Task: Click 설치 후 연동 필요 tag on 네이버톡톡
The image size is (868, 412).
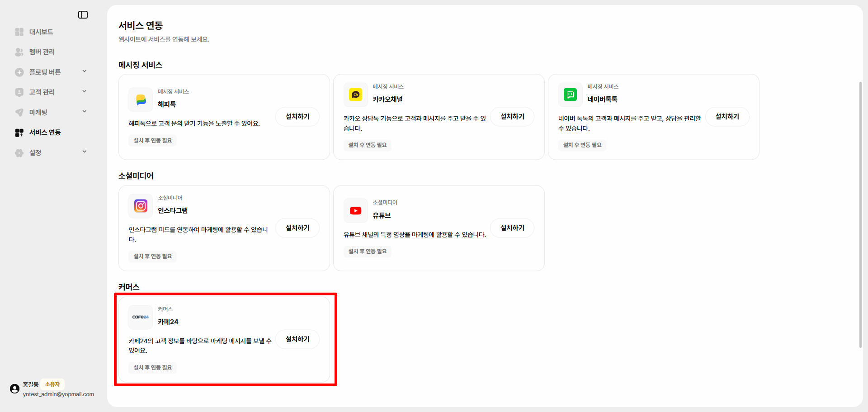Action: tap(582, 145)
